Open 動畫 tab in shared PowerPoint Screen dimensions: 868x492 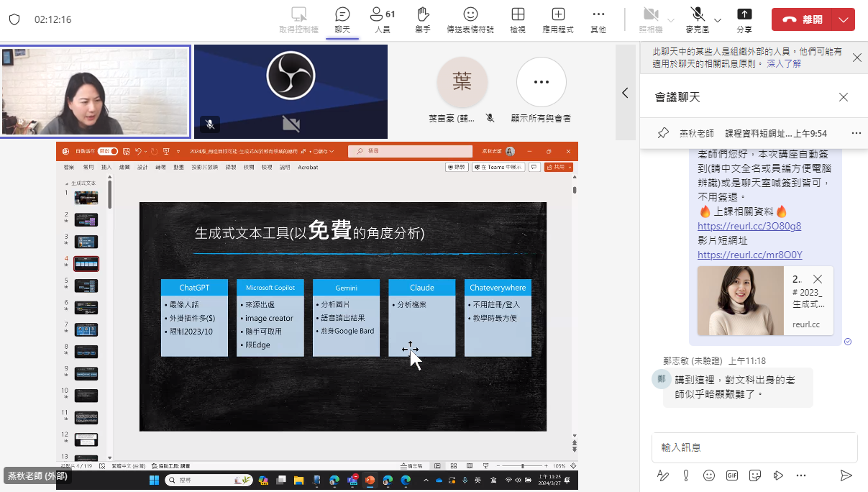coord(178,167)
